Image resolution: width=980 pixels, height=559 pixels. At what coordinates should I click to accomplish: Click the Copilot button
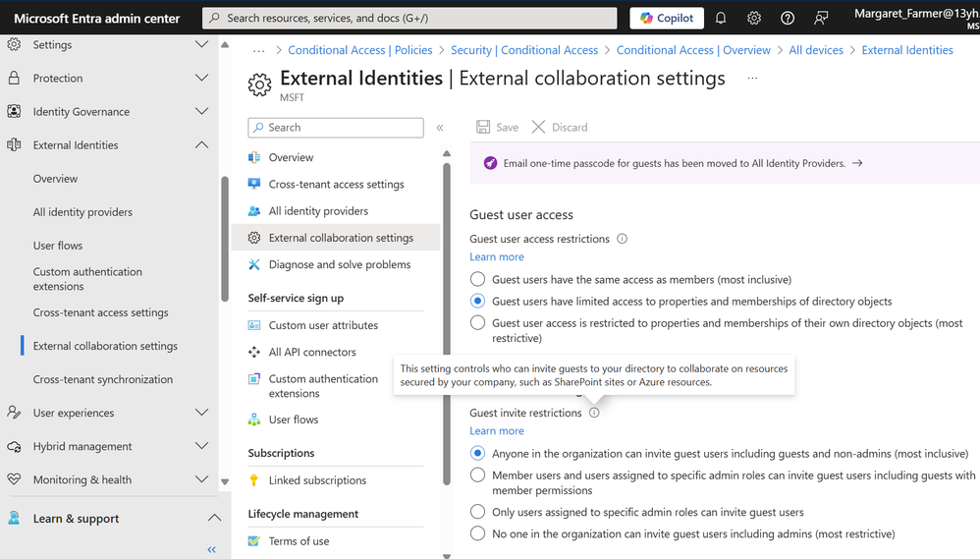coord(667,18)
